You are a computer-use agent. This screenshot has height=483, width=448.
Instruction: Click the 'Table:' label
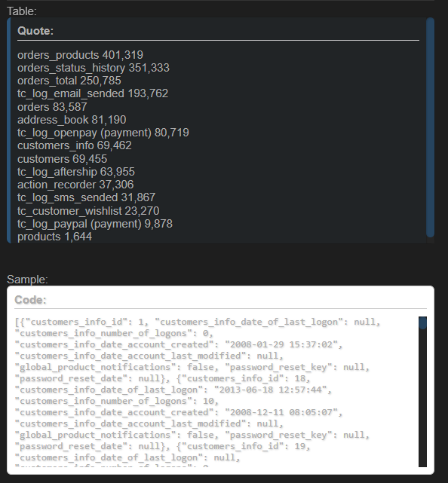(x=22, y=11)
